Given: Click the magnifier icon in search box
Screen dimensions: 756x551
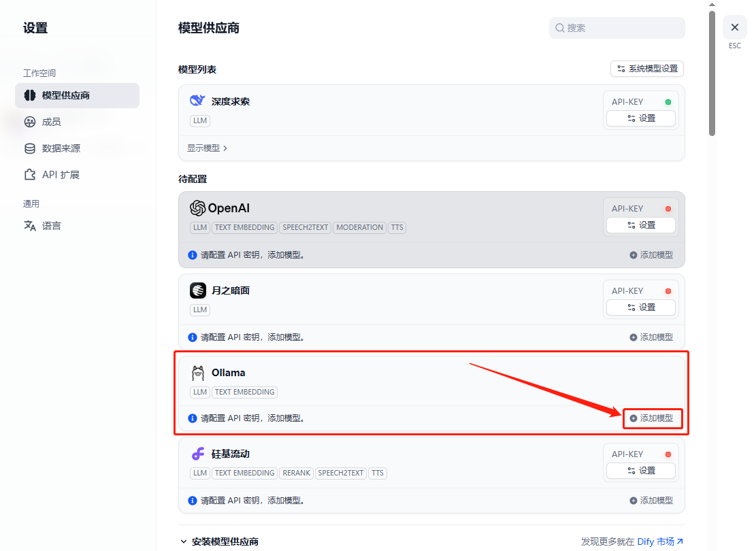Looking at the screenshot, I should (x=560, y=28).
